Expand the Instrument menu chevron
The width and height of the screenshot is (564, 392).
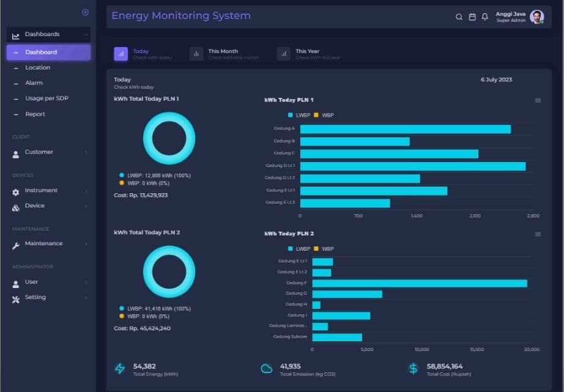86,191
